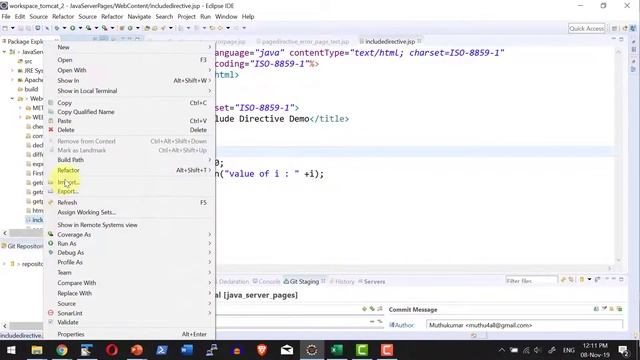The width and height of the screenshot is (640, 360).
Task: Click the Coverage As menu icon
Action: [x=51, y=234]
